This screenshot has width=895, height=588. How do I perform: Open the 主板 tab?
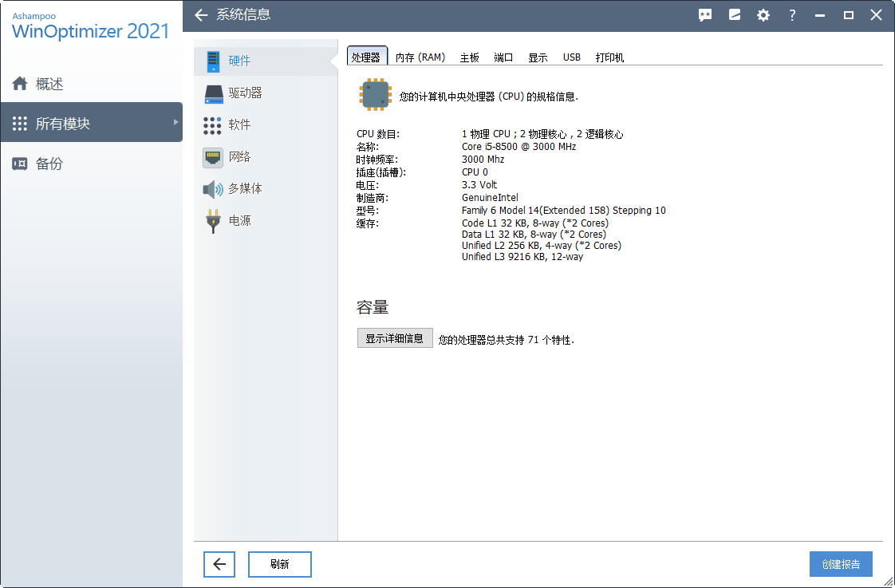click(469, 57)
